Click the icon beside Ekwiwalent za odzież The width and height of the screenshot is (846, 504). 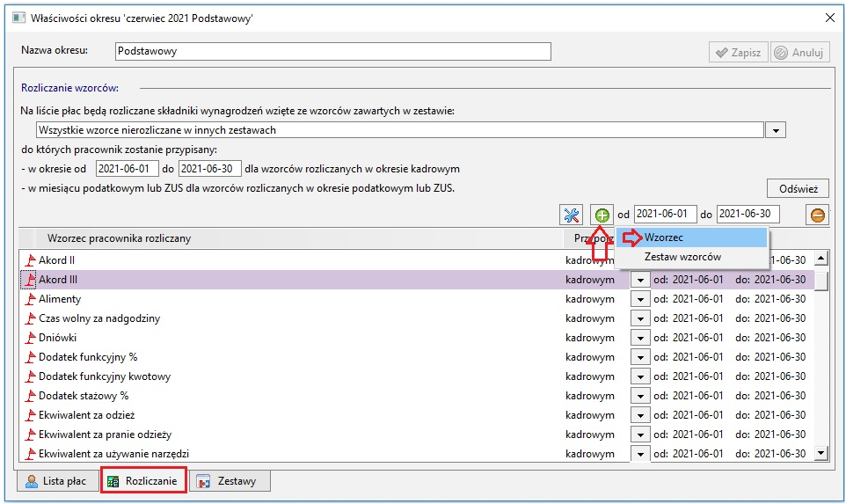(31, 415)
